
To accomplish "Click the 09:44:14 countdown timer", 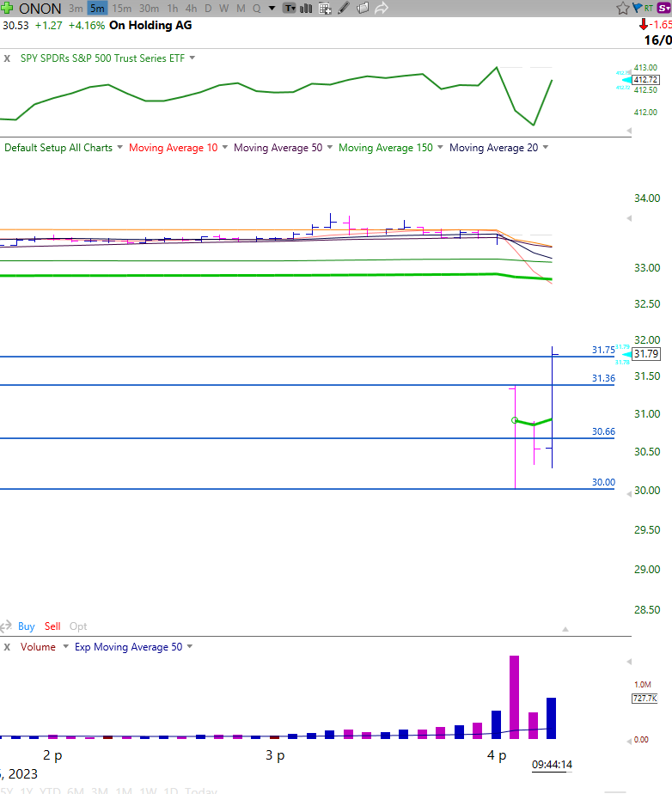I will pos(552,764).
